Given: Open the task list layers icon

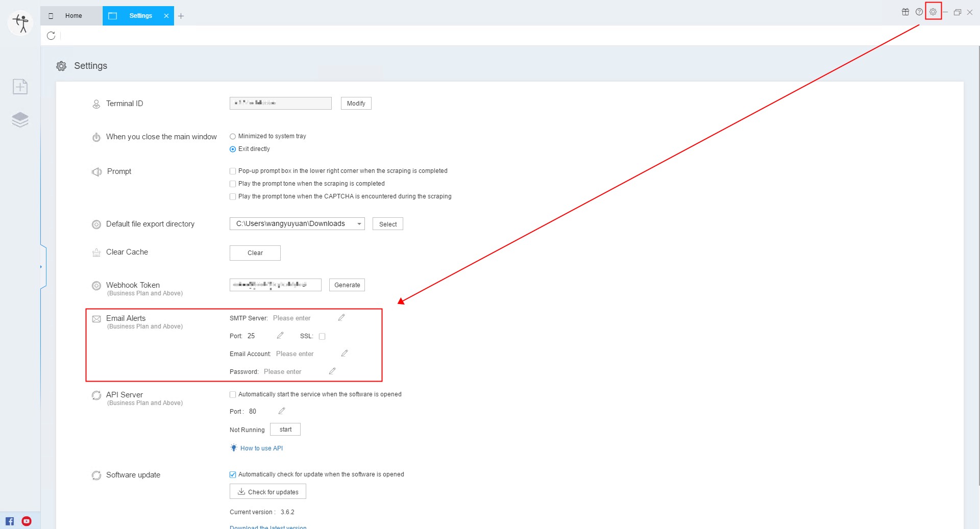Looking at the screenshot, I should (20, 119).
